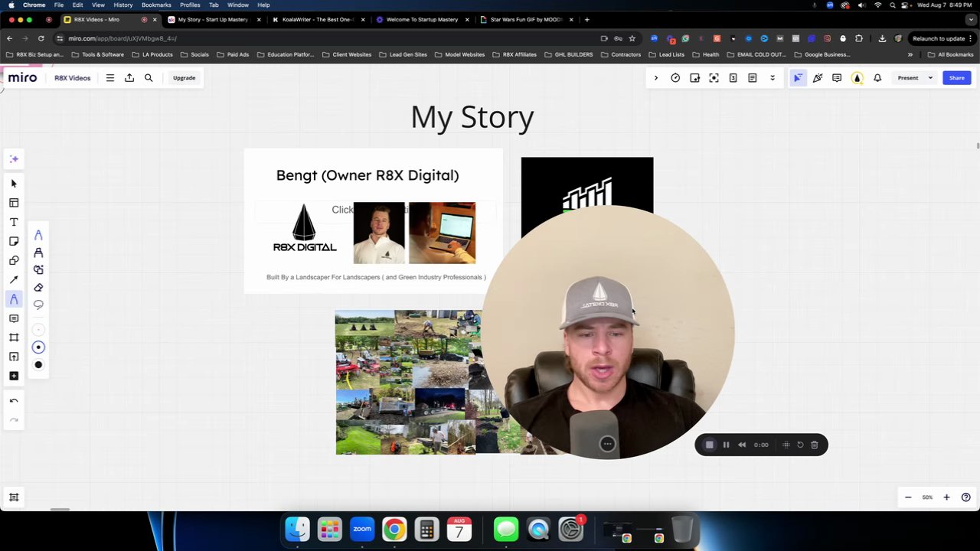
Task: Open the Bookmarks menu in the menu bar
Action: (x=156, y=5)
